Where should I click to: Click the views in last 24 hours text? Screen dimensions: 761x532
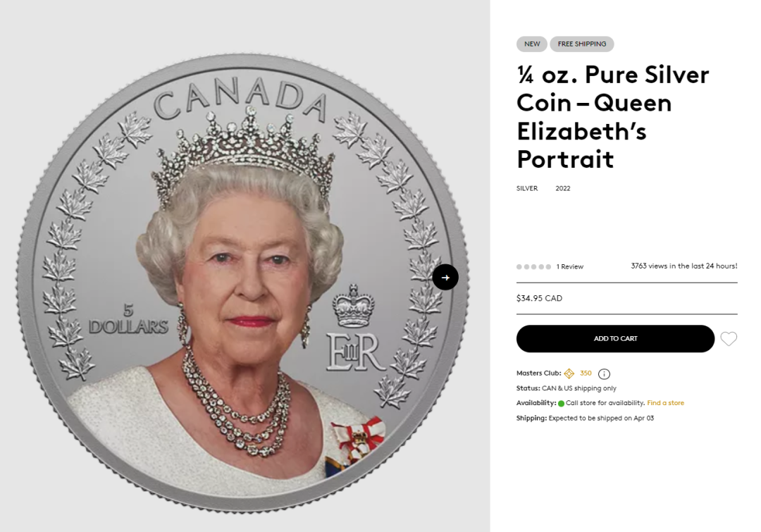click(683, 266)
